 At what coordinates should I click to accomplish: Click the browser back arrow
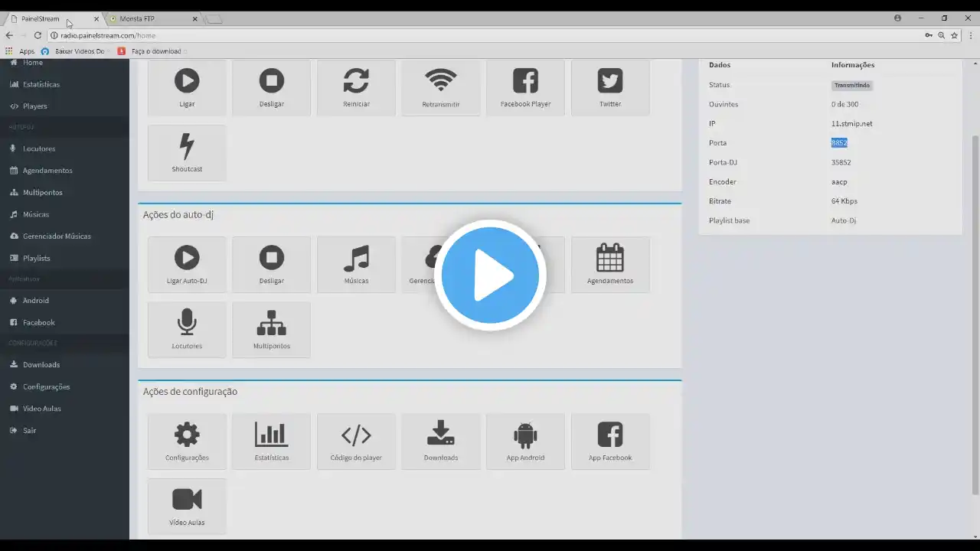(9, 35)
